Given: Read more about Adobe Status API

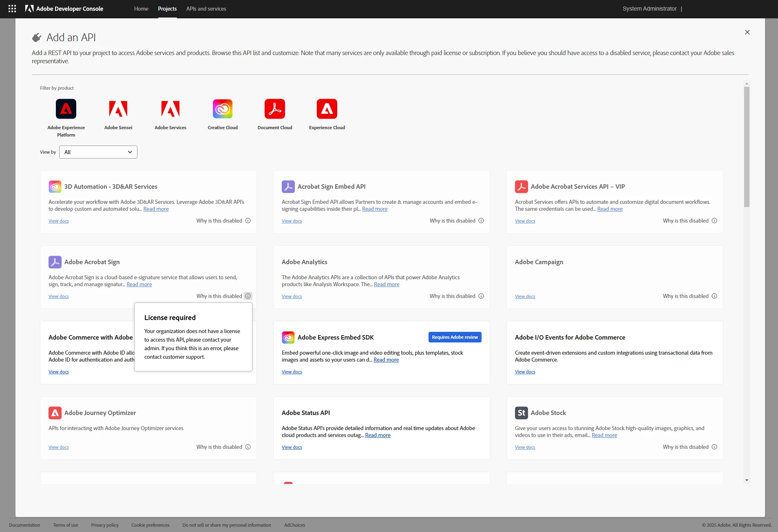Looking at the screenshot, I should pos(378,435).
